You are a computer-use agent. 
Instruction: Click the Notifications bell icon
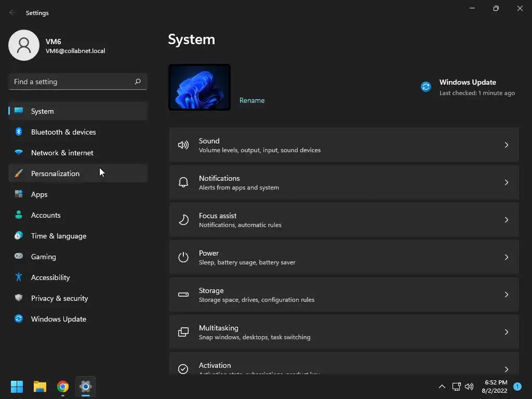click(183, 182)
